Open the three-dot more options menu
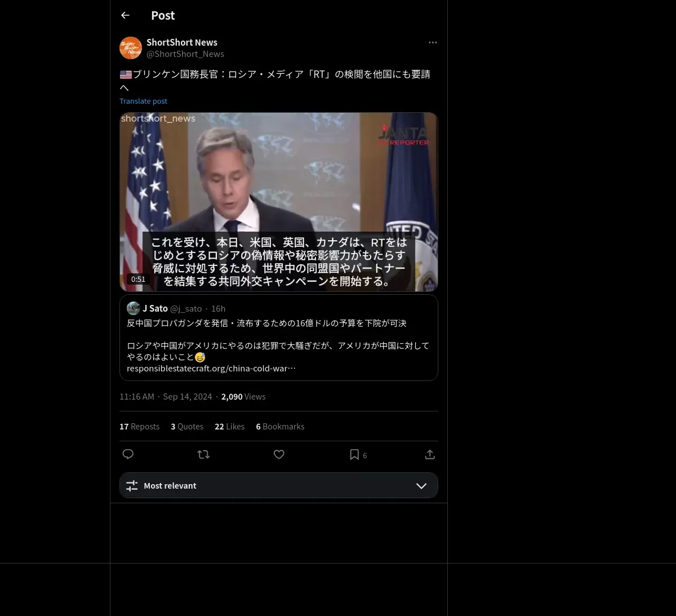This screenshot has width=676, height=616. (433, 42)
